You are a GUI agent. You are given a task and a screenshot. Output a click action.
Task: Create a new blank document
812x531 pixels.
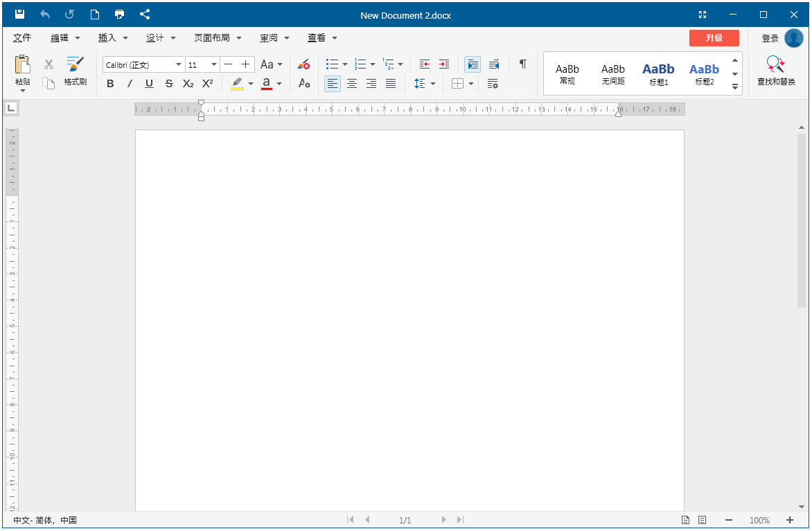click(95, 15)
